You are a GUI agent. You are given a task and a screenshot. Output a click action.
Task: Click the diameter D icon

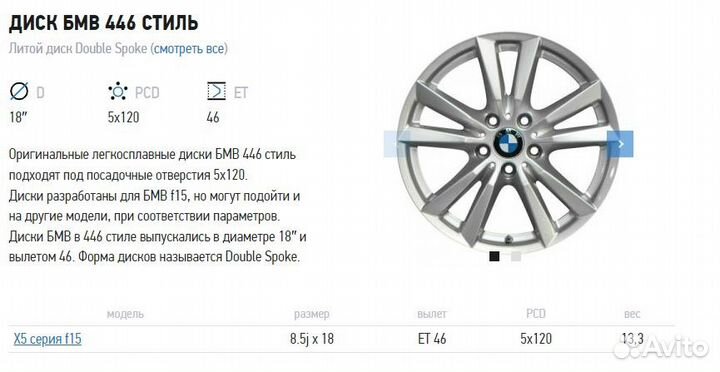(19, 91)
